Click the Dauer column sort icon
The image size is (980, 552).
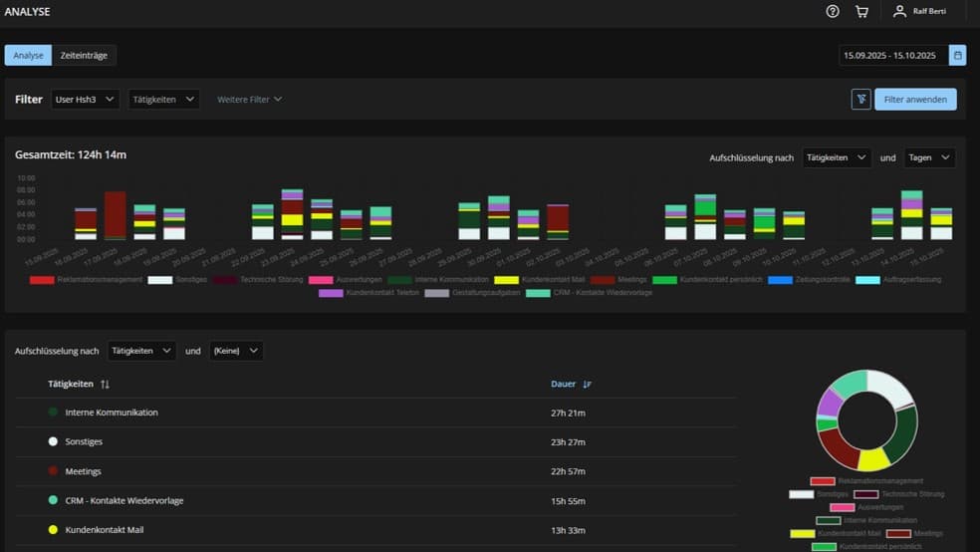pyautogui.click(x=587, y=385)
